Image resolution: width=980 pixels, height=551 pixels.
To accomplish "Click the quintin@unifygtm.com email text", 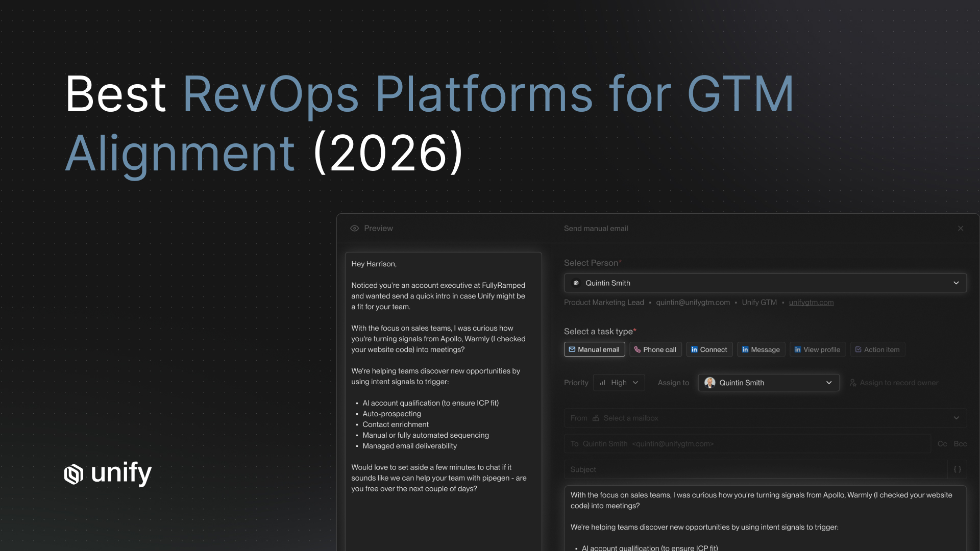I will point(693,302).
